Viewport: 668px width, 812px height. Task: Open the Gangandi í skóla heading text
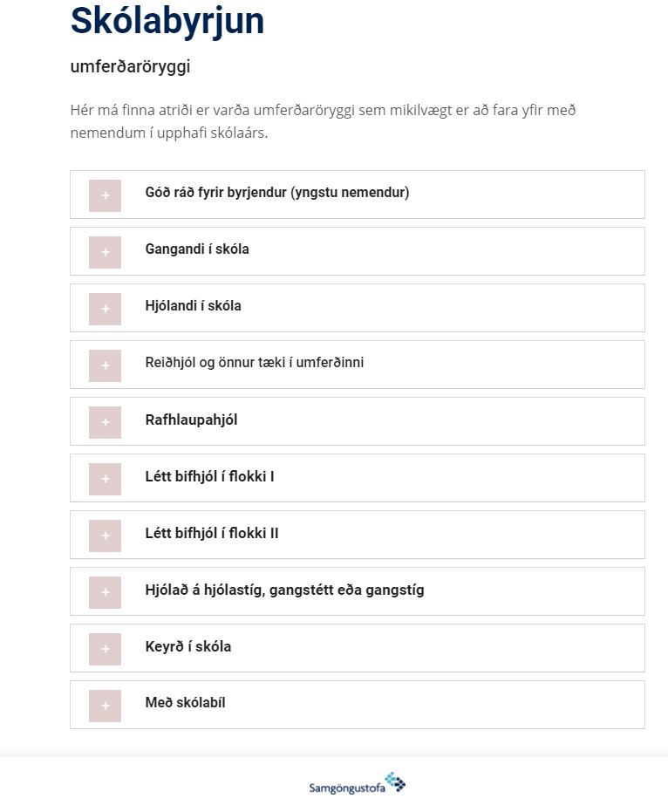coord(197,249)
